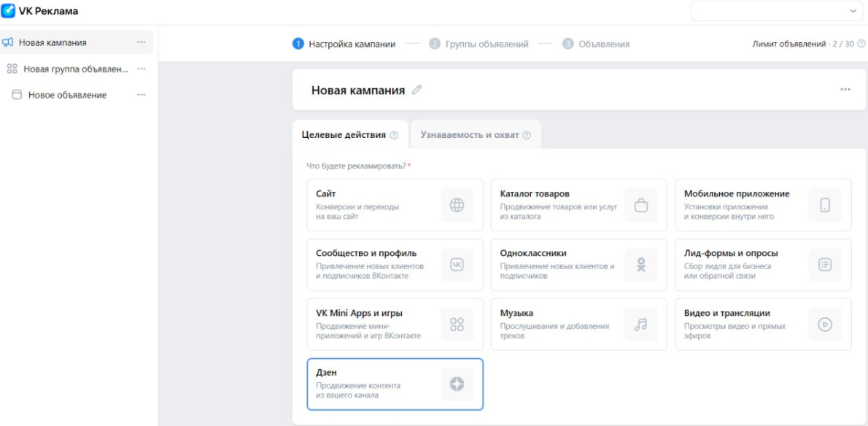Open the account dropdown at top right

[x=778, y=11]
